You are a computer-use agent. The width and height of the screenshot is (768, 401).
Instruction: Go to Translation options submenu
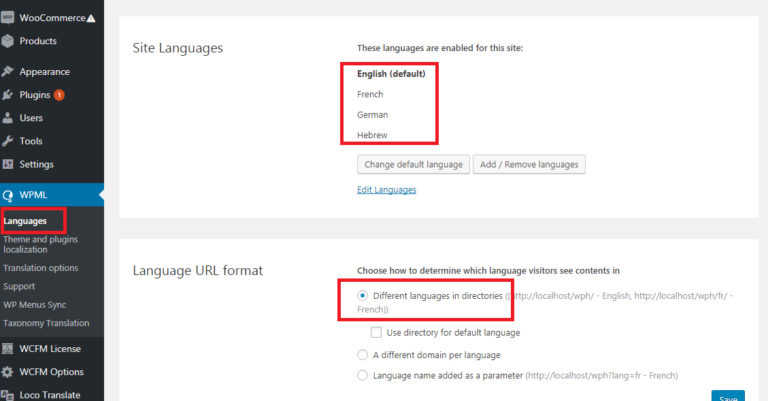coord(41,268)
